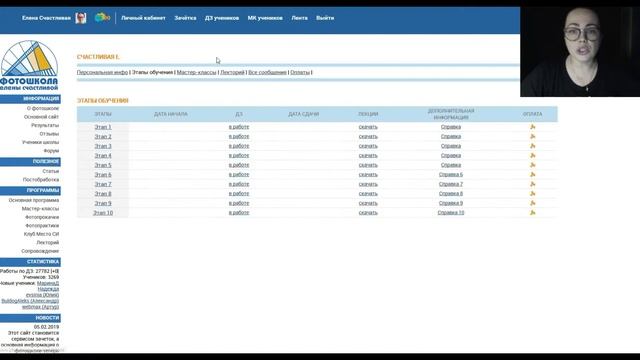640x360 pixels.
Task: Open Личный кабинет in top menu
Action: (x=143, y=18)
